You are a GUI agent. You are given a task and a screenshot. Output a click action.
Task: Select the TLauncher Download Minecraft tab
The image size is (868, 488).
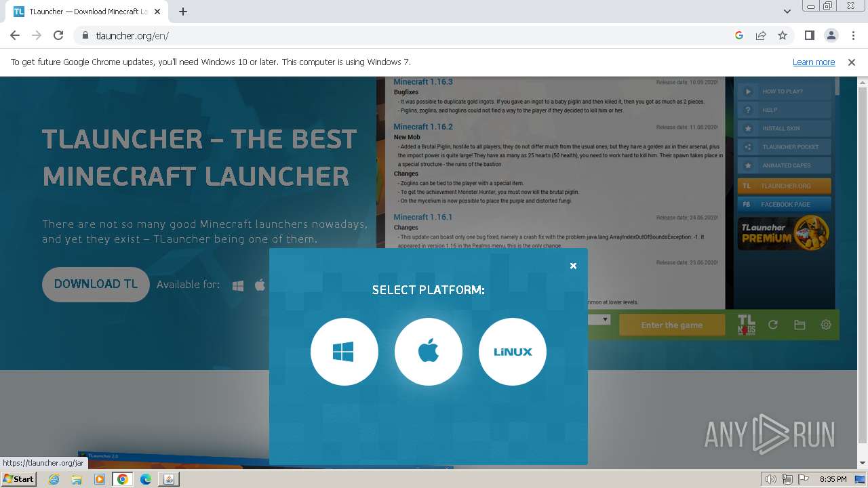(88, 12)
